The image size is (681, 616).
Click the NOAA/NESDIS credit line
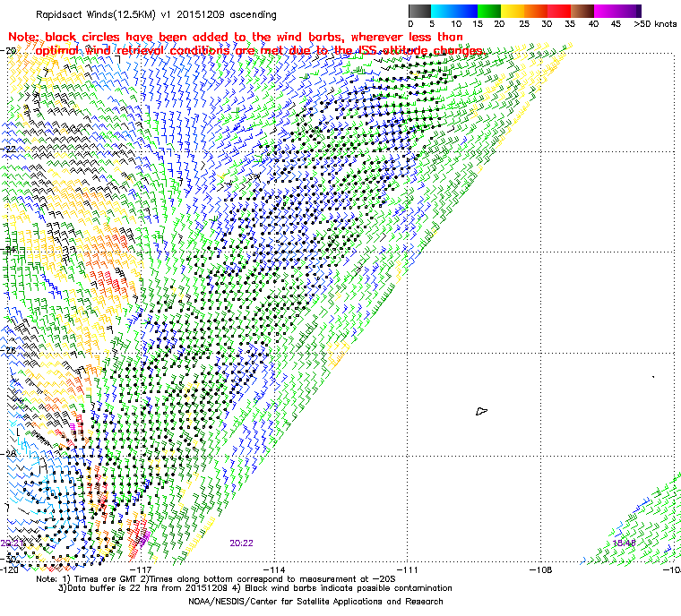315,602
